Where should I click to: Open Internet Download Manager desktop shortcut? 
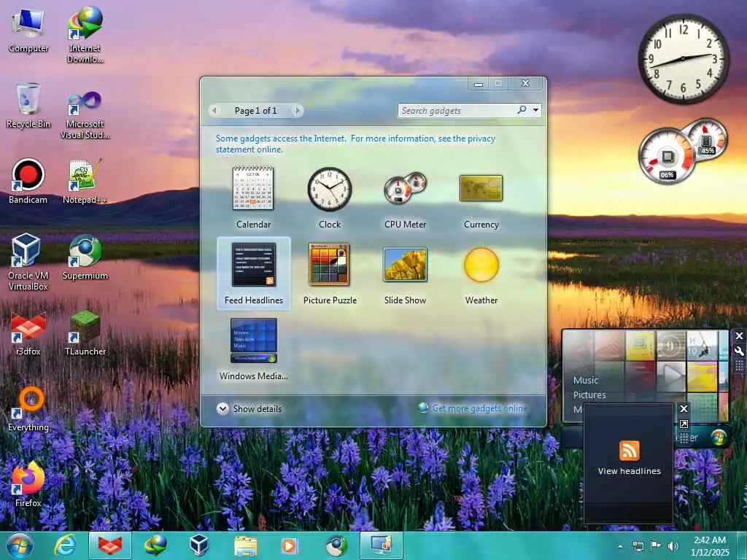(85, 35)
